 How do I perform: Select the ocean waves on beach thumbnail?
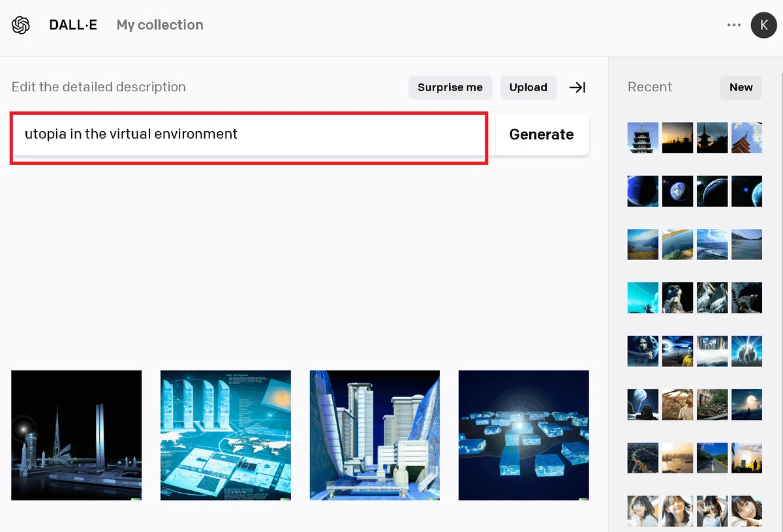click(712, 244)
